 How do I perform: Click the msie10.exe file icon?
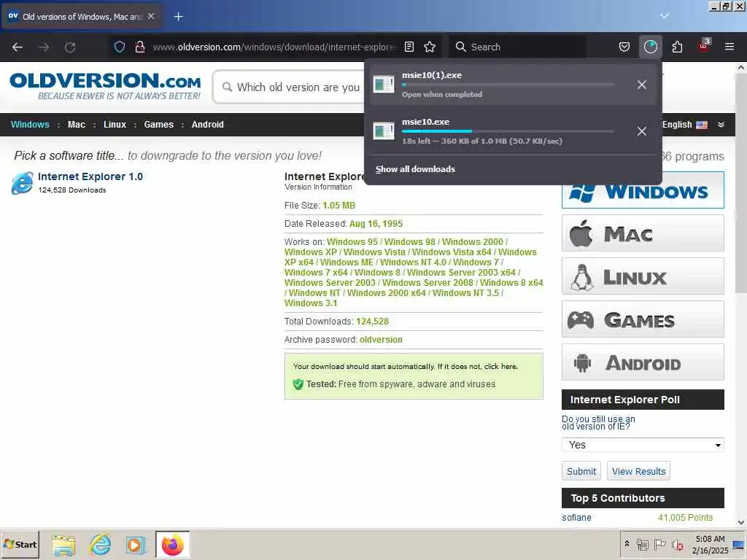[384, 131]
